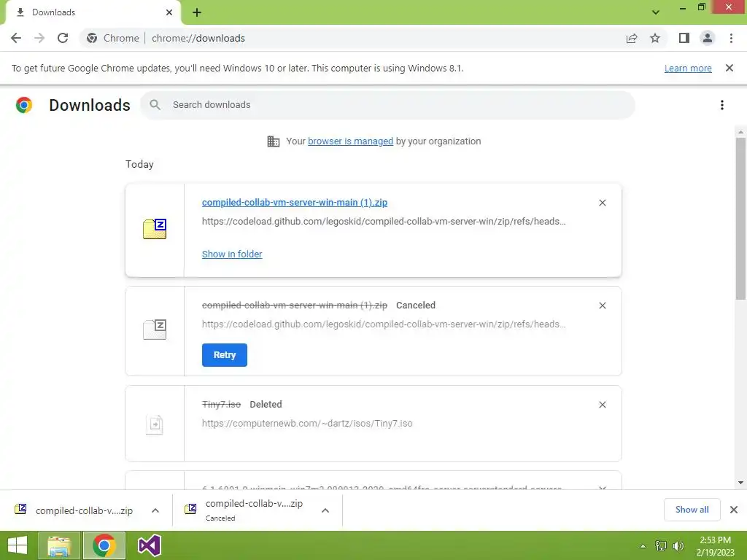Image resolution: width=747 pixels, height=560 pixels.
Task: Click Show in folder link
Action: (x=232, y=254)
